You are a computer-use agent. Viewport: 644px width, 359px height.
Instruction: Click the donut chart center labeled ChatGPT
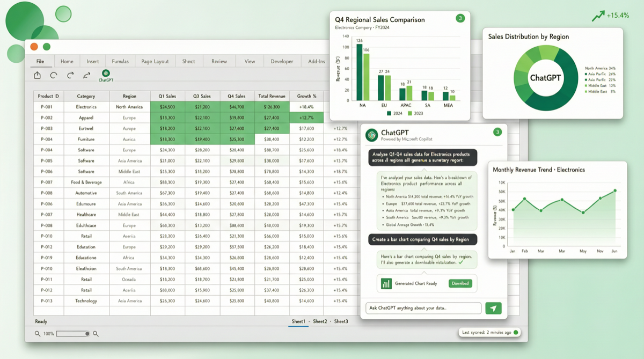(545, 77)
